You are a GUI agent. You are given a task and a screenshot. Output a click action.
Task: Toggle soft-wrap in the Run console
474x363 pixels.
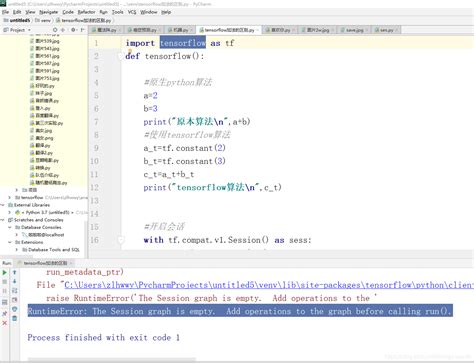[15, 291]
